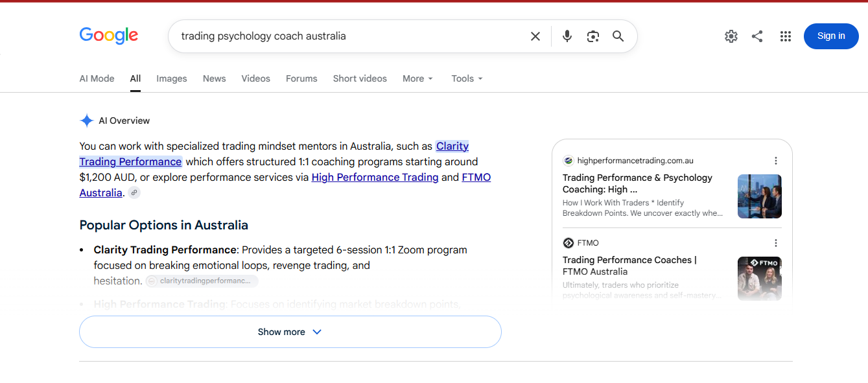Click highperformancetrading.com.au favicon

[x=569, y=161]
